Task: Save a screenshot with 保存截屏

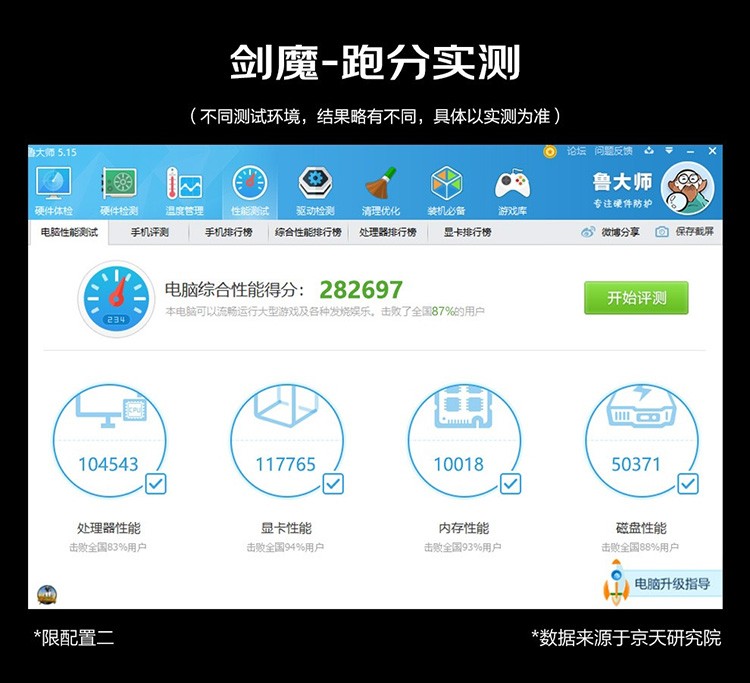Action: coord(684,232)
